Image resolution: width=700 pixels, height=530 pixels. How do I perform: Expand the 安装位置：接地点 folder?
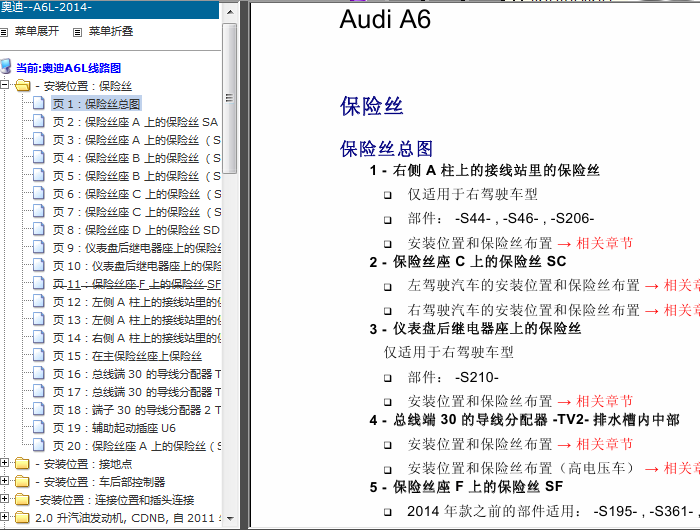[4, 463]
